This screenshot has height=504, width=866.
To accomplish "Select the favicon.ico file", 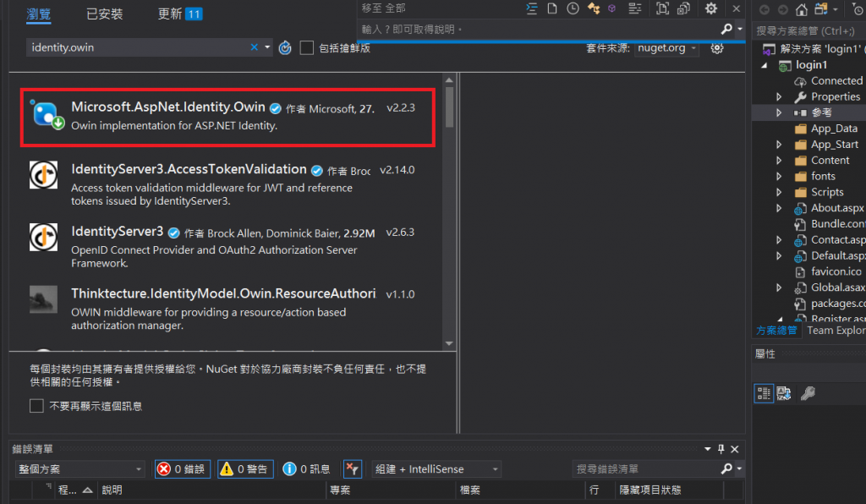I will coord(836,271).
